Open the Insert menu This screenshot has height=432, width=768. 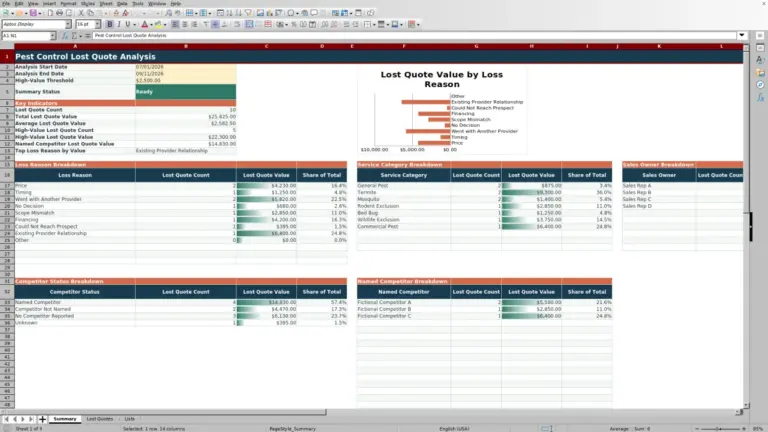coord(49,3)
